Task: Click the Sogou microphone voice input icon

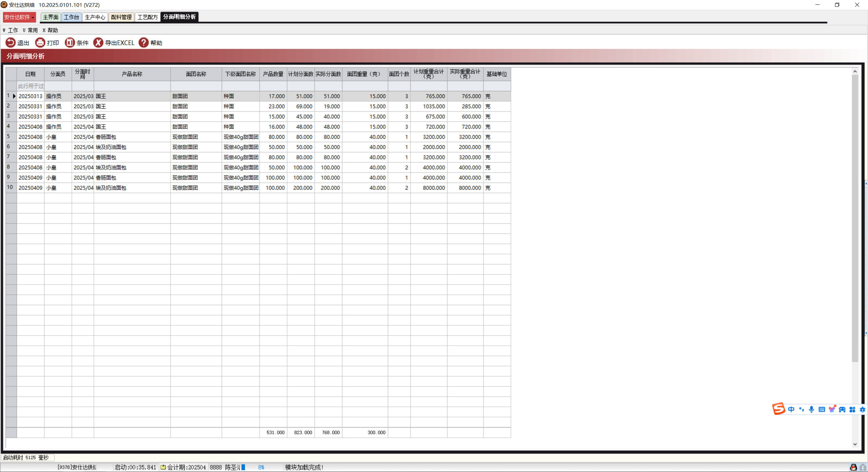Action: (811, 410)
